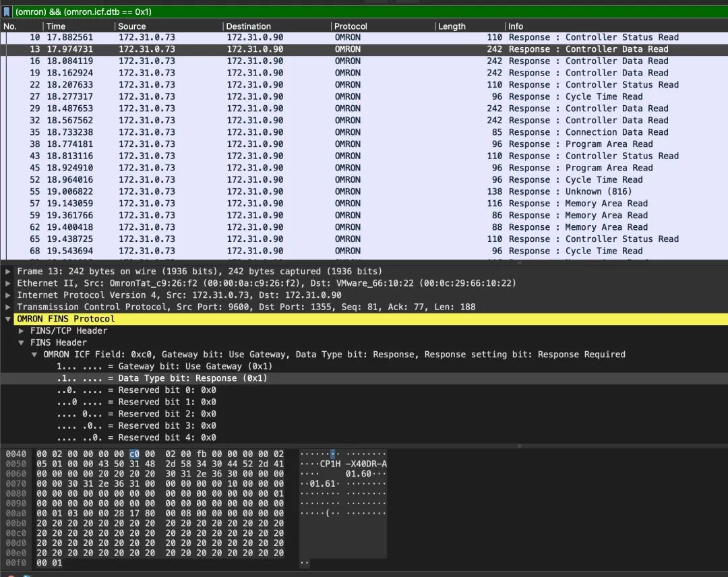
Task: Click the fb byte in hex row 0040
Action: (x=201, y=454)
